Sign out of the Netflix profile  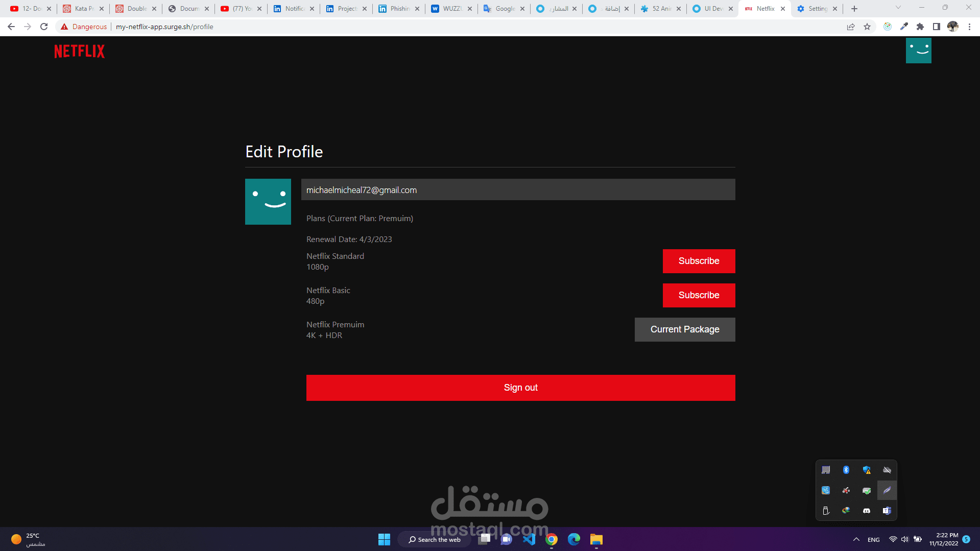tap(520, 388)
